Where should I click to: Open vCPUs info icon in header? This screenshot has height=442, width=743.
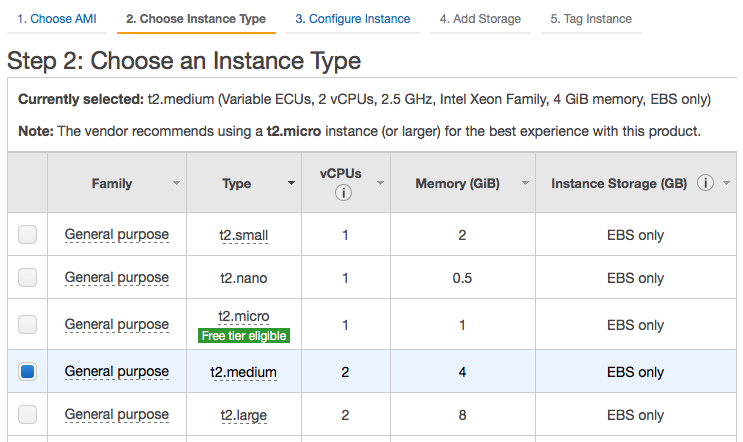[343, 193]
